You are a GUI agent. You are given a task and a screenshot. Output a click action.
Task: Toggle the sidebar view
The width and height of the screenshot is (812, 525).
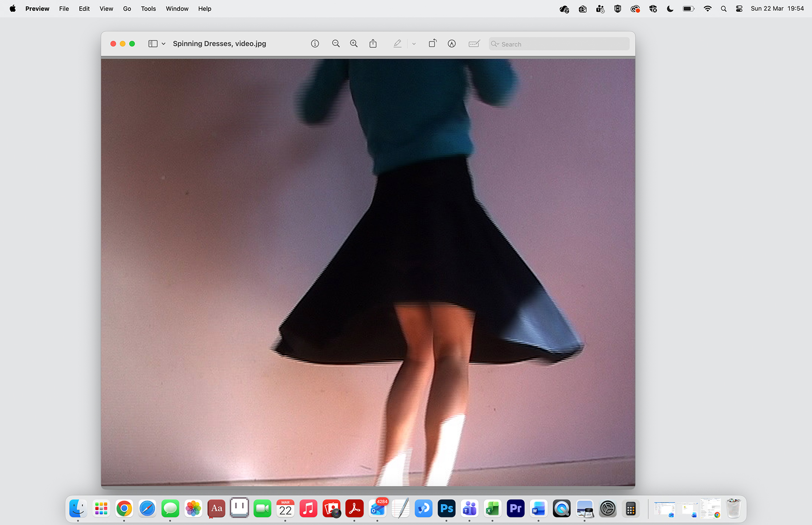(152, 43)
